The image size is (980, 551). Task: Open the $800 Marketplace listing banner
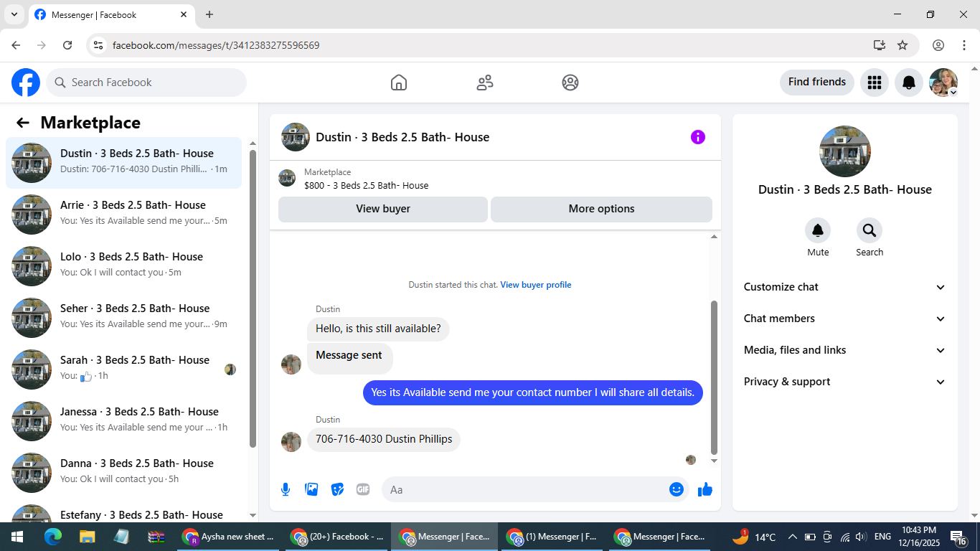495,179
